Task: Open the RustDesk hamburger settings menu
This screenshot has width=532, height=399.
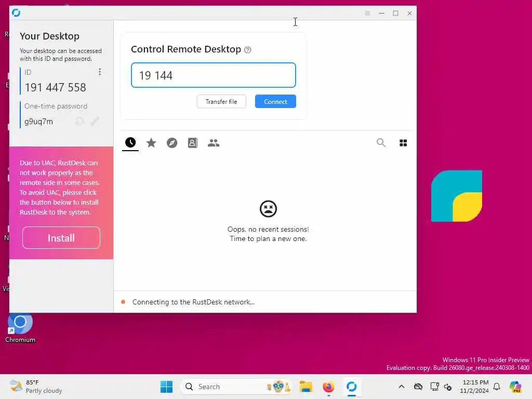Action: pos(367,13)
